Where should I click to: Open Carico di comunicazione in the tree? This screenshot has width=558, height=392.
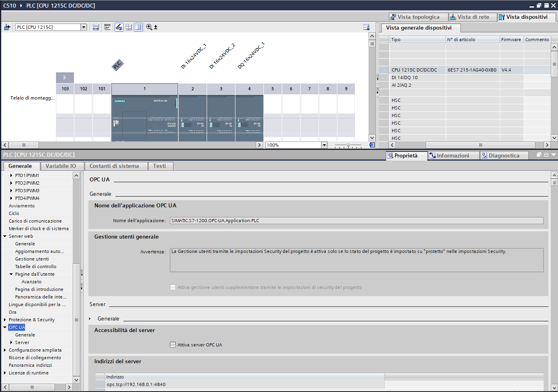tap(35, 221)
